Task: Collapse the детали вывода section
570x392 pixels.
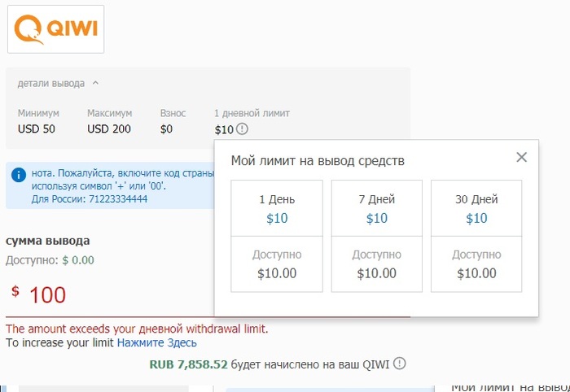Action: tap(95, 82)
